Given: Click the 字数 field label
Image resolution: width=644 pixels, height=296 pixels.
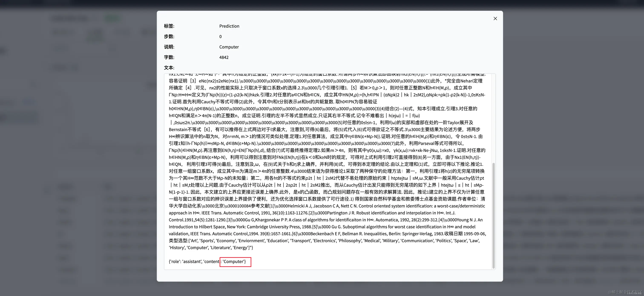Looking at the screenshot, I should pyautogui.click(x=169, y=57).
